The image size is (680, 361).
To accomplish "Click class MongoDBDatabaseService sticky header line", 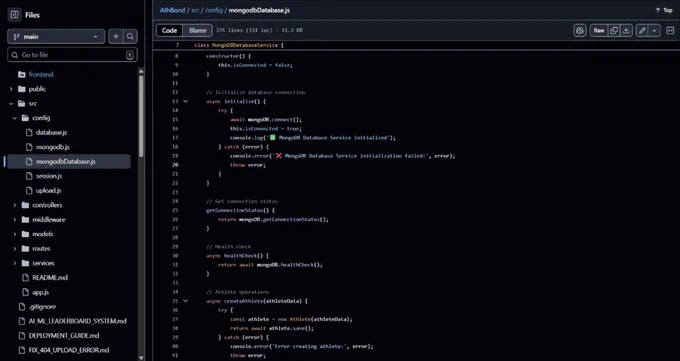I will pos(239,45).
